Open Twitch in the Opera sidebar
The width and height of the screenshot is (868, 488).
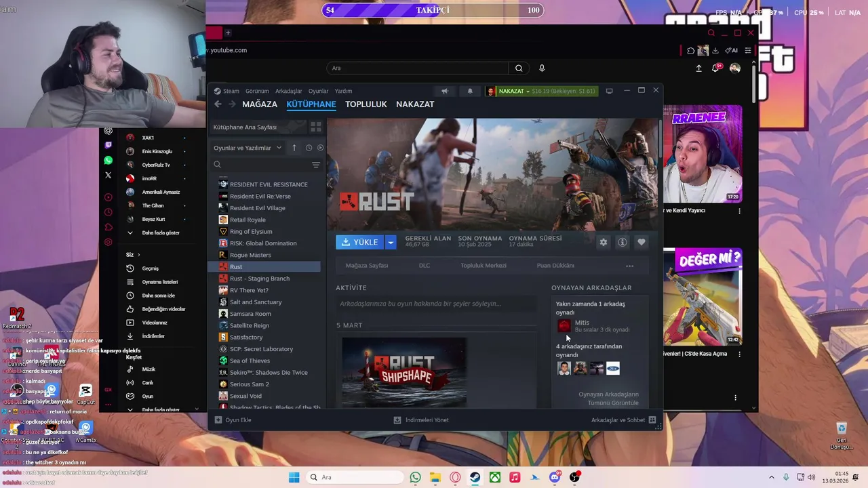pos(108,145)
